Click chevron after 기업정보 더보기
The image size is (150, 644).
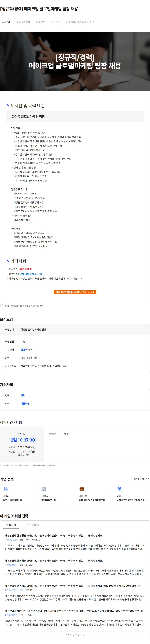point(149,479)
